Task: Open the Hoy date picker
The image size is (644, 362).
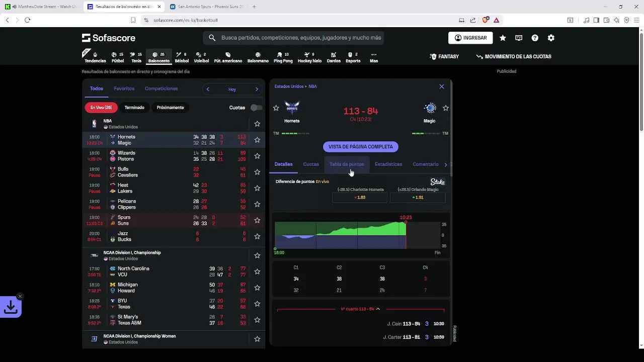Action: pos(232,89)
